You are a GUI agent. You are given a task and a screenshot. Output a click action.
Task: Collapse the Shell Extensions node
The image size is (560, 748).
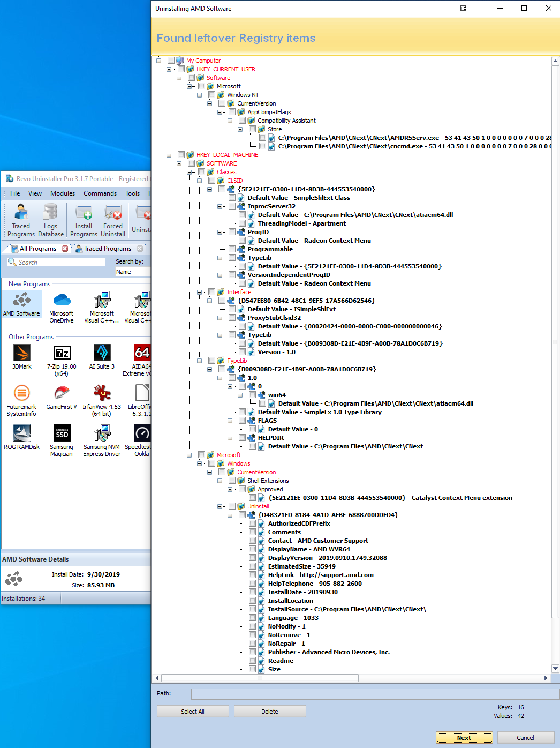220,481
